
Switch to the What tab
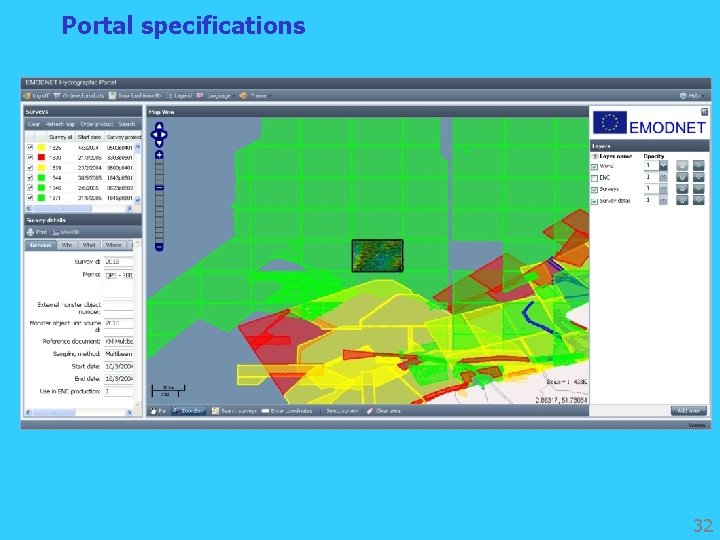point(89,245)
